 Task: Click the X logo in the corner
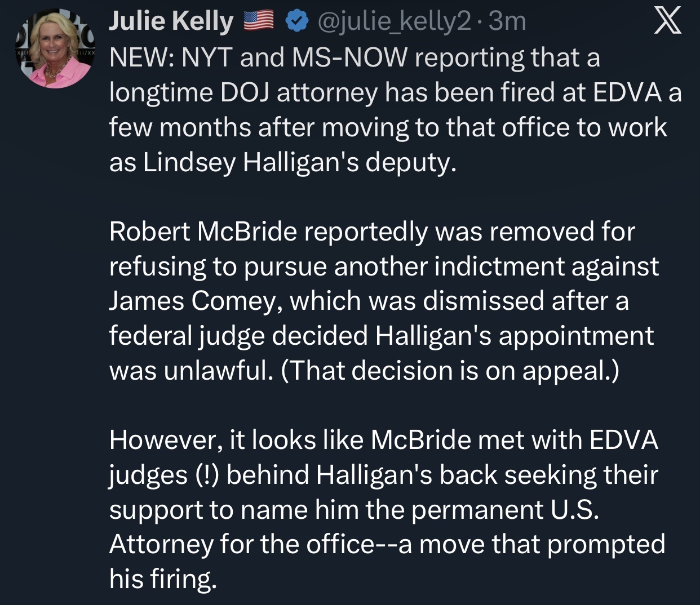[668, 22]
